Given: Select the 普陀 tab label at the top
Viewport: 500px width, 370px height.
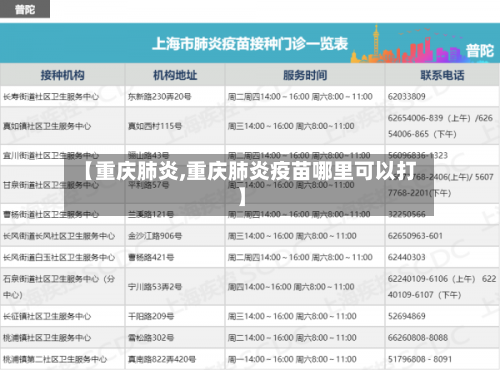Looking at the screenshot, I should [25, 9].
